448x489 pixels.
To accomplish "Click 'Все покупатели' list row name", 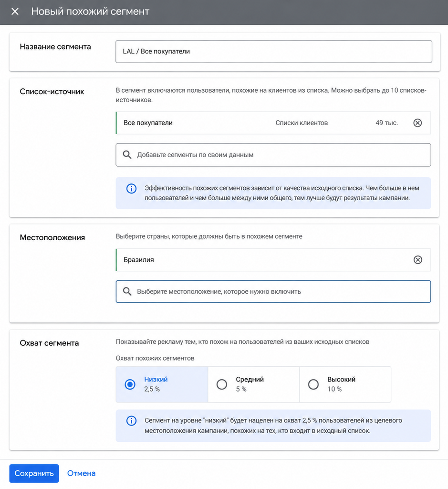I will point(148,123).
